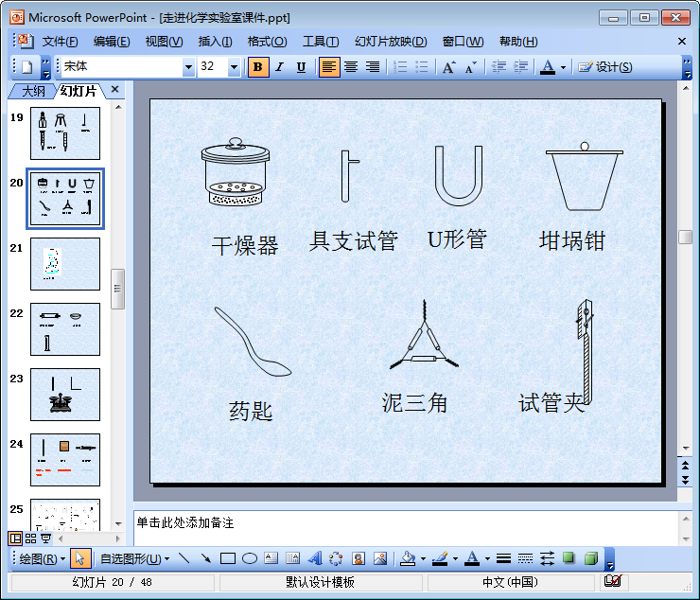Select slide 22 thumbnail
Viewport: 700px width, 600px height.
click(x=65, y=329)
